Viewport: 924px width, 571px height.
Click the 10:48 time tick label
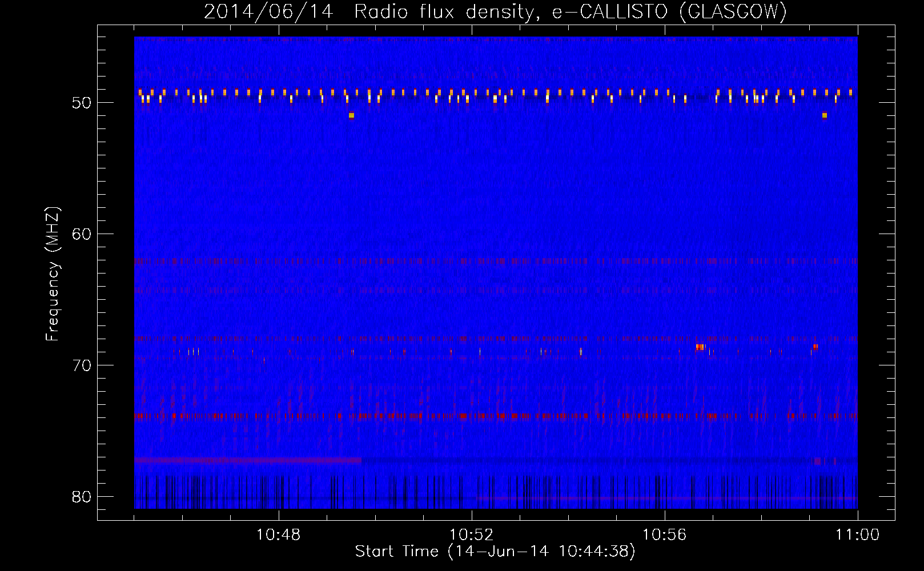click(279, 535)
